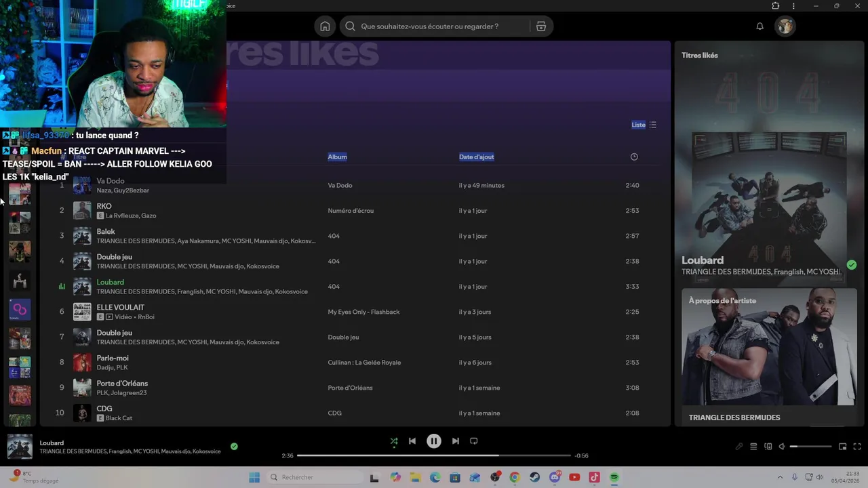Open Spotify from the taskbar
The width and height of the screenshot is (868, 488).
coord(614,477)
